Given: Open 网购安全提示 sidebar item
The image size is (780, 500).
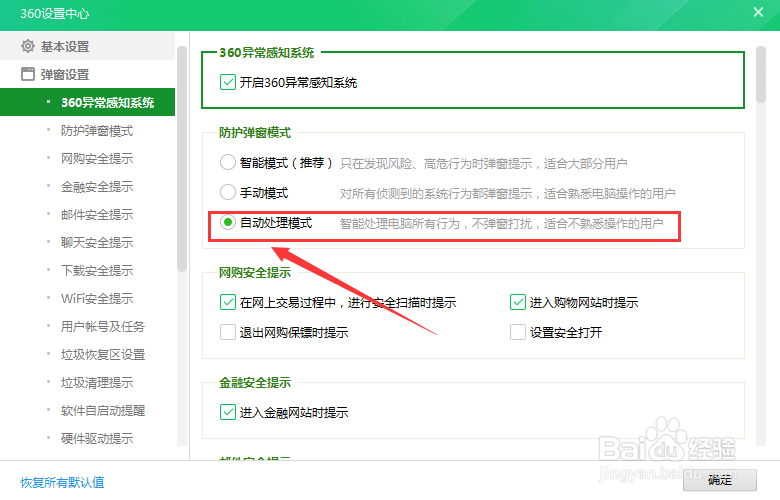Looking at the screenshot, I should (97, 159).
